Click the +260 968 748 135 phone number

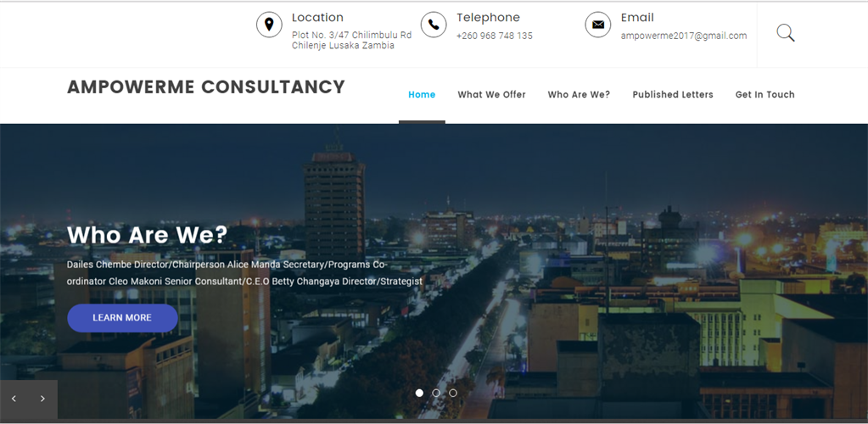point(495,36)
